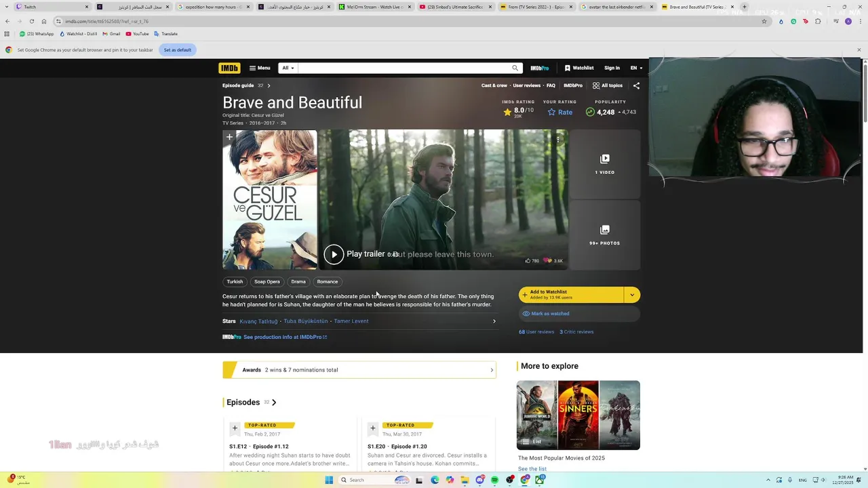Play the trailer

[334, 254]
